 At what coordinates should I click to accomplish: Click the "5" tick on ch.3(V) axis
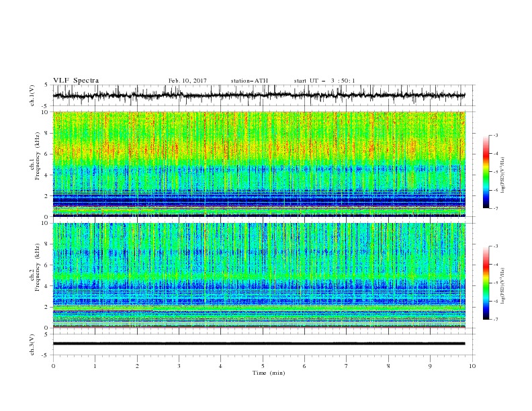point(46,334)
